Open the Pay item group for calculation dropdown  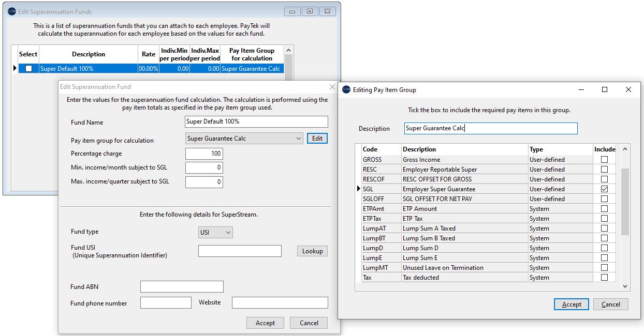pyautogui.click(x=298, y=139)
